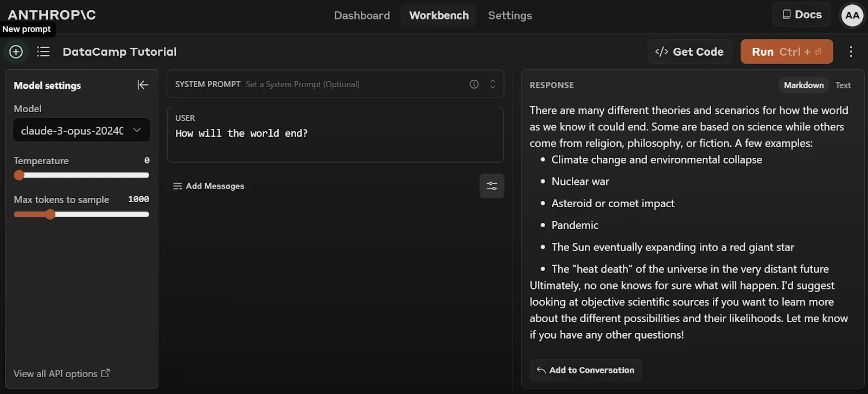Screen dimensions: 868x394
Task: Open the Model dropdown
Action: coord(82,130)
